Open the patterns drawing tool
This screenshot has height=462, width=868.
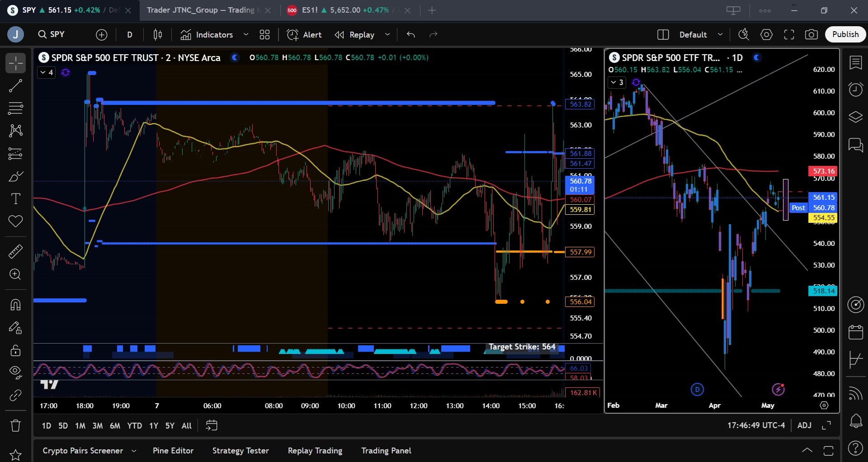(x=15, y=131)
